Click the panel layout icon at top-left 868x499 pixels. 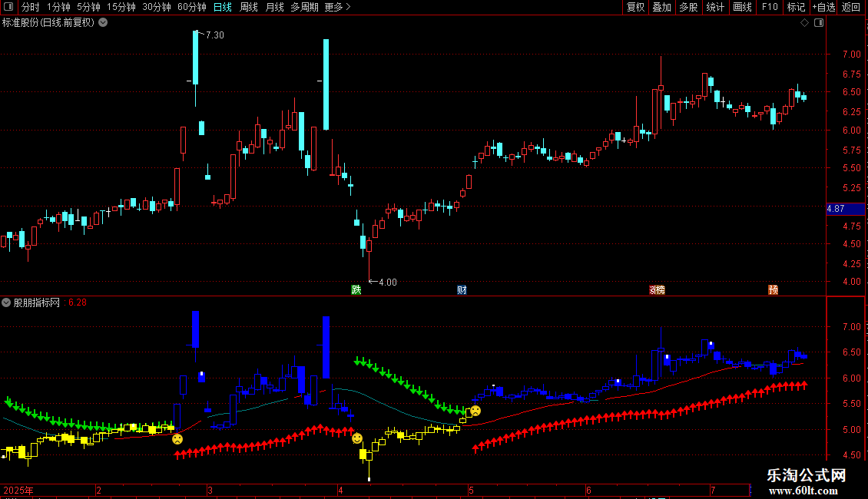(x=8, y=7)
